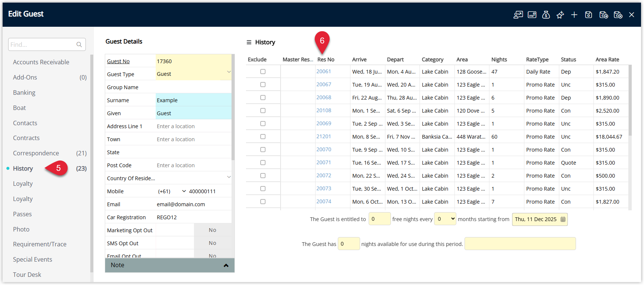644x285 pixels.
Task: Click the Email field
Action: click(194, 204)
